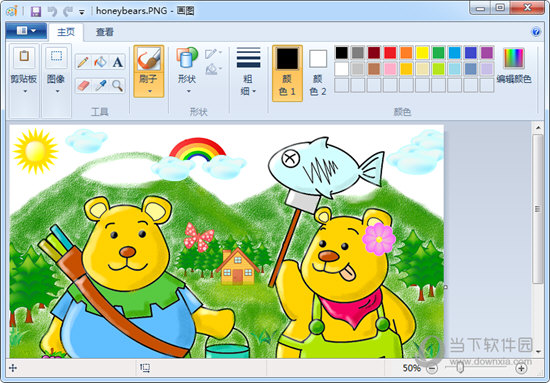Open the Shapes gallery icon
Image resolution: width=550 pixels, height=383 pixels.
[x=187, y=58]
